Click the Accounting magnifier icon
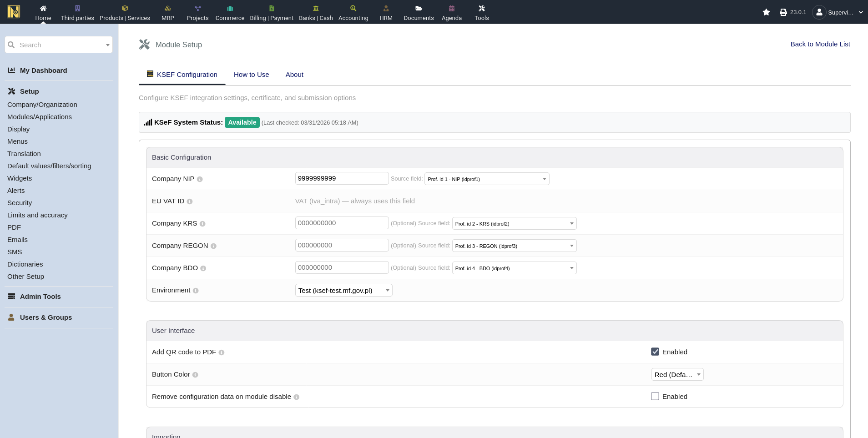This screenshot has height=438, width=868. [x=353, y=8]
